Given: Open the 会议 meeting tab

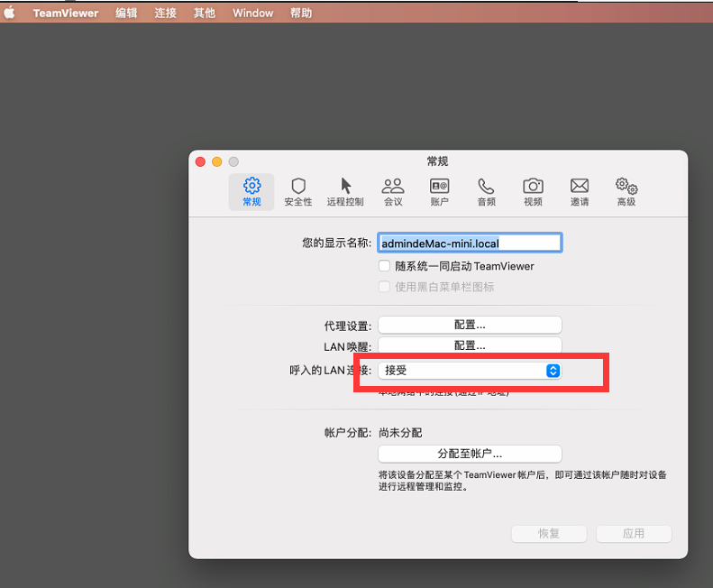Looking at the screenshot, I should pos(393,191).
